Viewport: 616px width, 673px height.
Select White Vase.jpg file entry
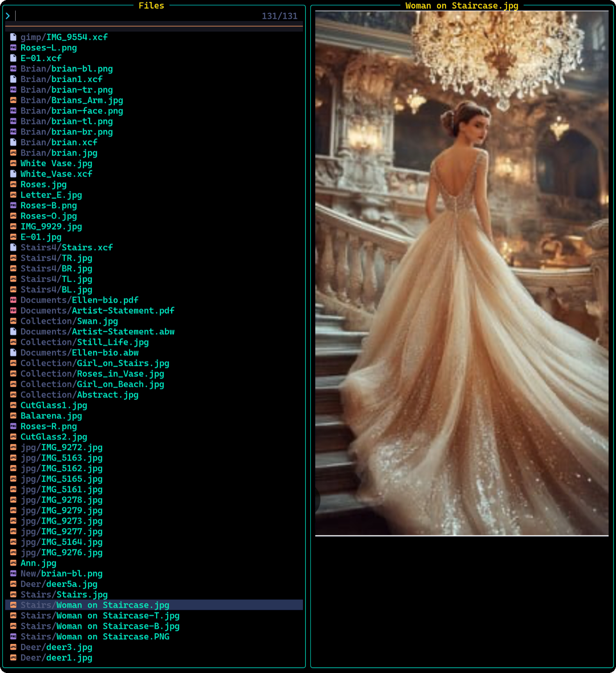coord(56,163)
